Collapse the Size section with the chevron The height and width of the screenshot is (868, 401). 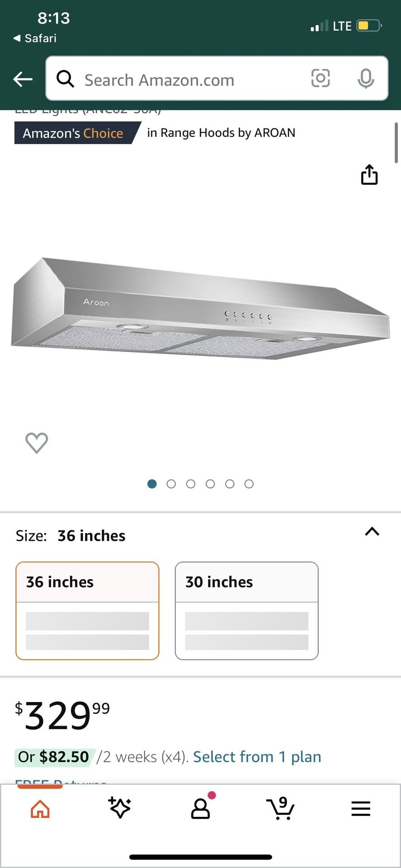tap(372, 532)
